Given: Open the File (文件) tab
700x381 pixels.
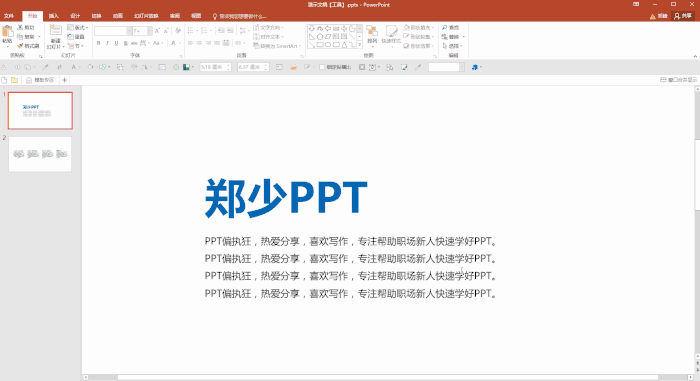Looking at the screenshot, I should tap(9, 16).
